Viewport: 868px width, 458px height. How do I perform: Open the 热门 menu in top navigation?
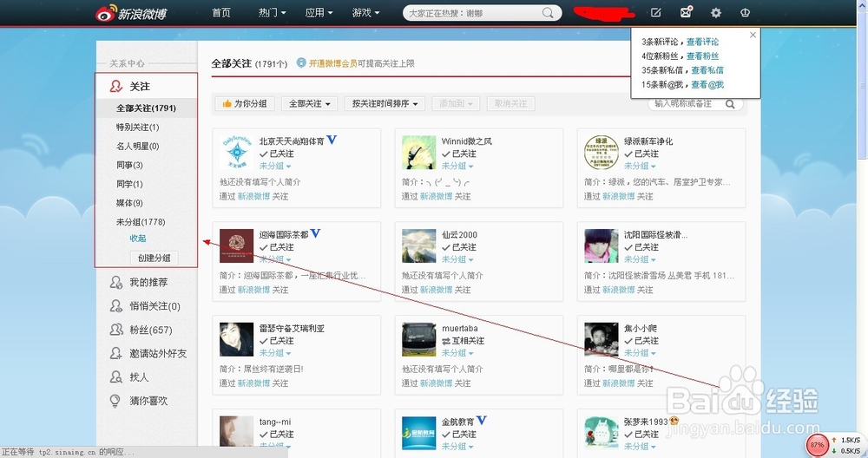pyautogui.click(x=272, y=13)
